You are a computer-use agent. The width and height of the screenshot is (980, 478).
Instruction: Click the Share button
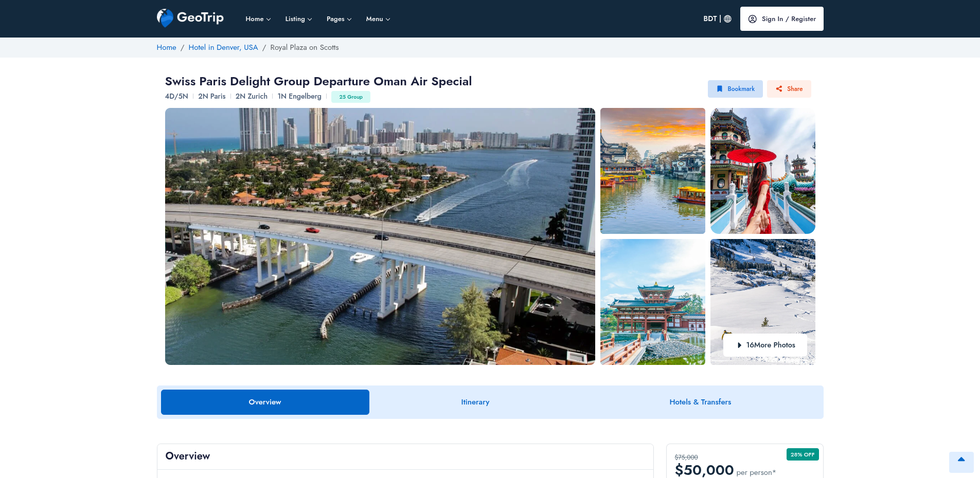tap(789, 89)
